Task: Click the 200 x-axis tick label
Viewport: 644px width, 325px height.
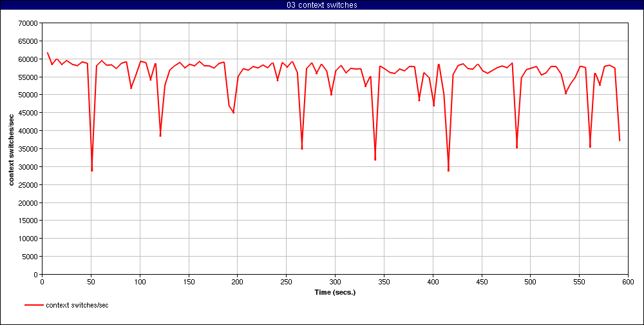Action: [x=238, y=282]
